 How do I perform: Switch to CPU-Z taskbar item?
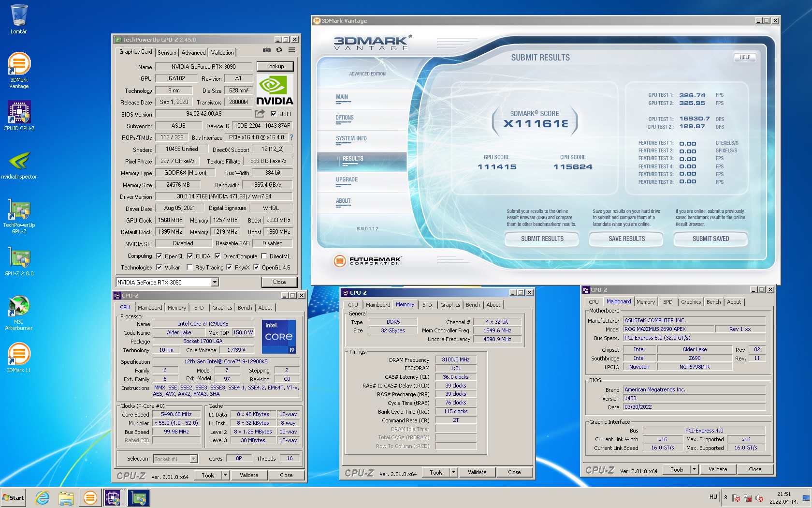point(113,497)
